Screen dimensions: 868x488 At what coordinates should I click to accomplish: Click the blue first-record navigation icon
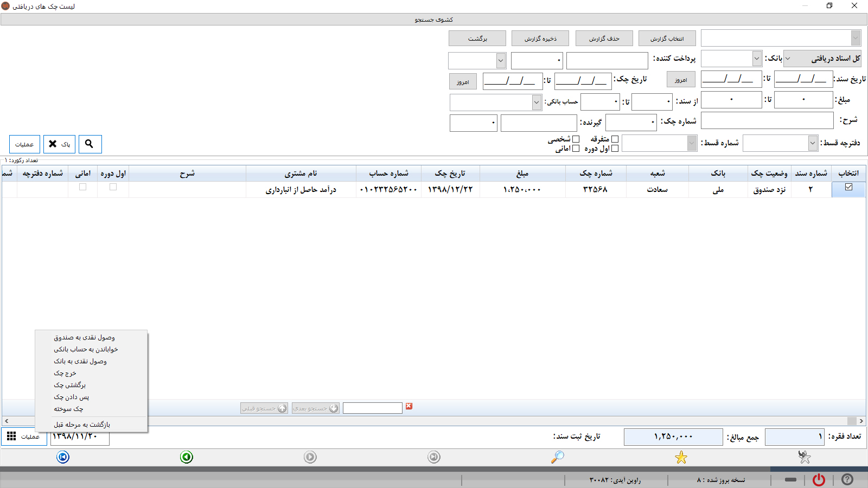coord(63,457)
